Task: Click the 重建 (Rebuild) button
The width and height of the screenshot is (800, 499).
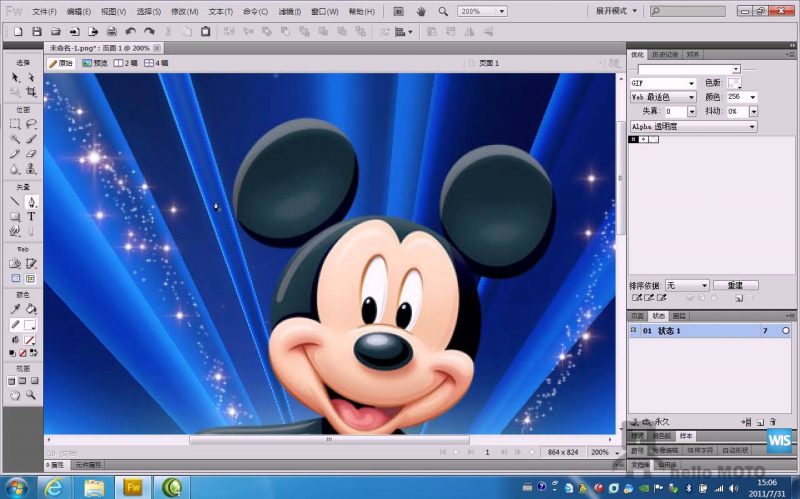Action: point(735,285)
